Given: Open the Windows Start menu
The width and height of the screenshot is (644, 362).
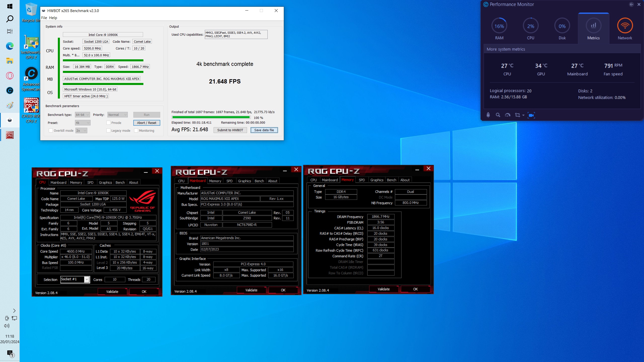Looking at the screenshot, I should (x=10, y=6).
